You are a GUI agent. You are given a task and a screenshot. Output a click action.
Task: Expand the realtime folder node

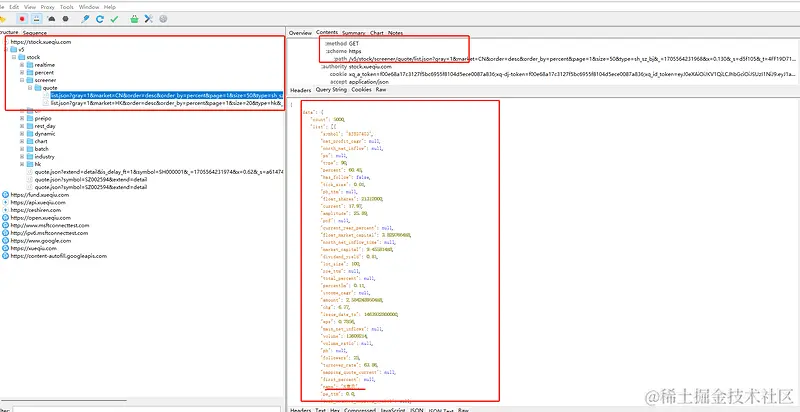[22, 65]
